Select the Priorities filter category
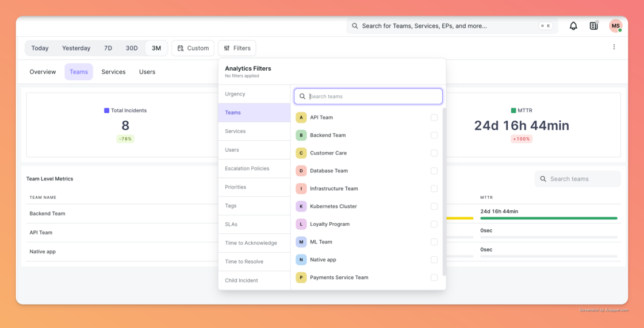The width and height of the screenshot is (644, 328). pyautogui.click(x=254, y=187)
